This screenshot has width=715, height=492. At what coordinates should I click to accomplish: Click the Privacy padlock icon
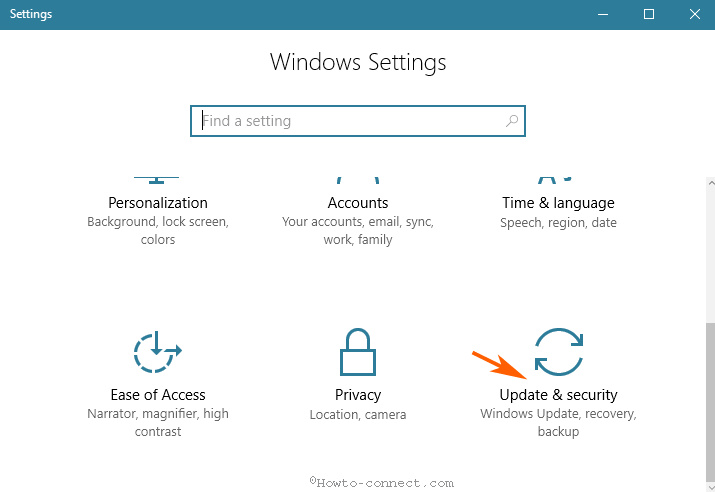[x=358, y=352]
